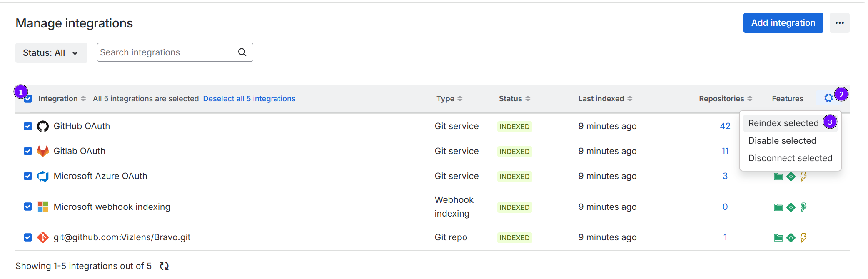
Task: Sort by the Repositories column
Action: (725, 99)
